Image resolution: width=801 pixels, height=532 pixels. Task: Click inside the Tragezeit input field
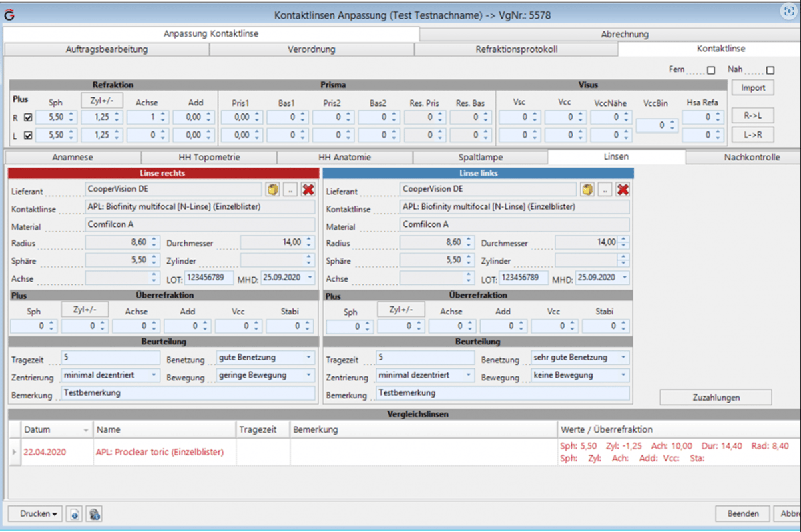(x=110, y=358)
